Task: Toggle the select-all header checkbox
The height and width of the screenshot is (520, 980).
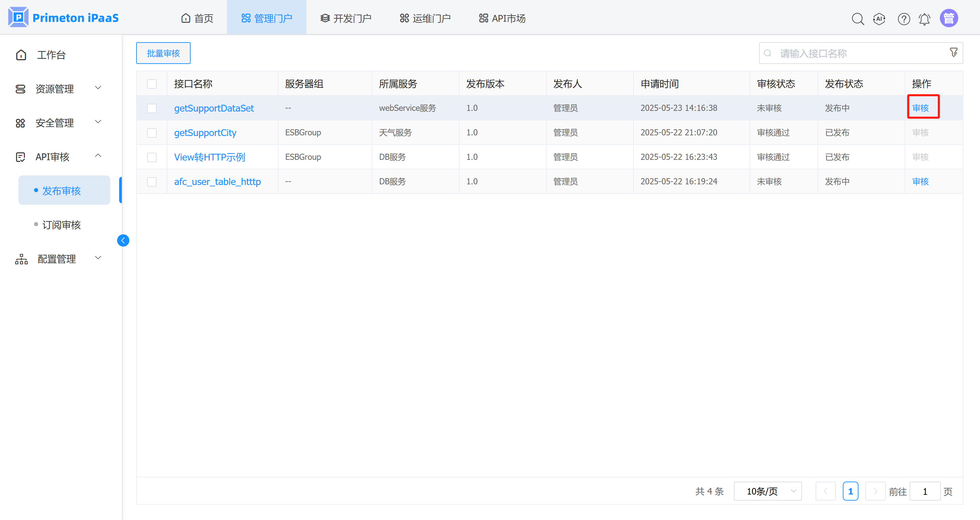Action: click(152, 84)
